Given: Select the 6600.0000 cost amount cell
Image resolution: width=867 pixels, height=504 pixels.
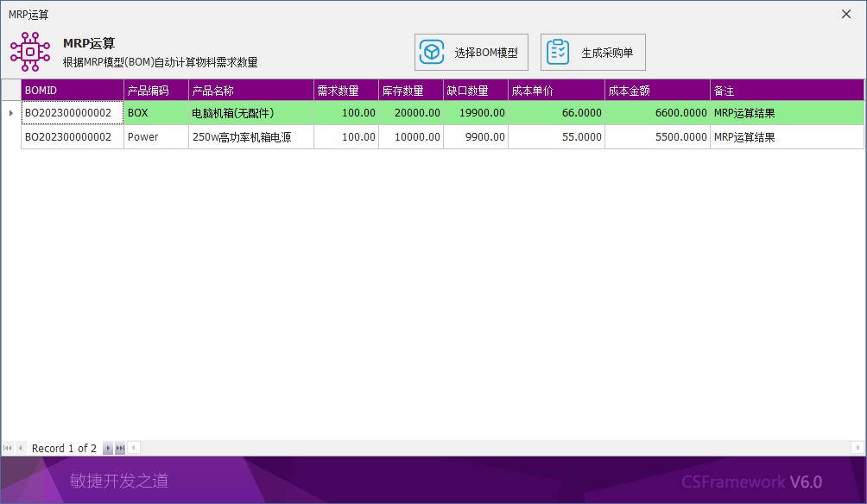Looking at the screenshot, I should 657,113.
